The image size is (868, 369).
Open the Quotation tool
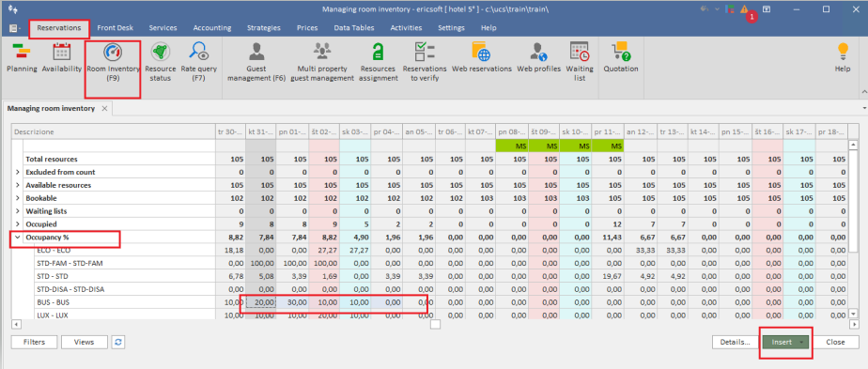pos(621,58)
